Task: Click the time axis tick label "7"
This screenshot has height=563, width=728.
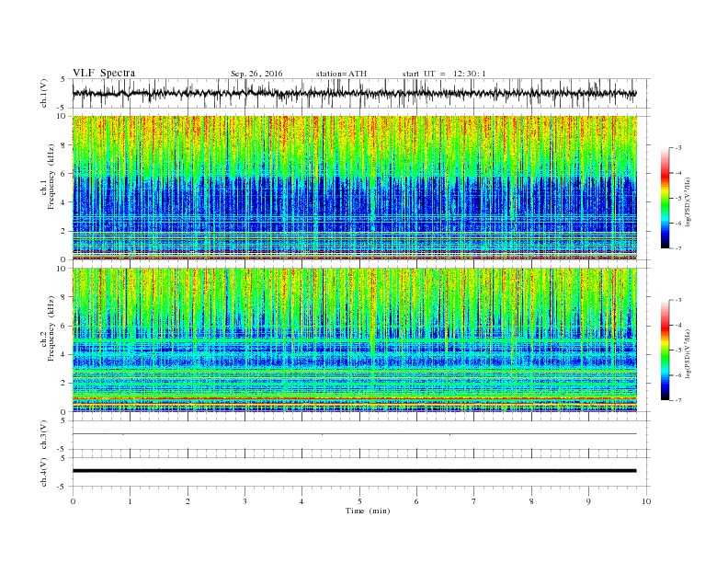Action: tap(474, 501)
